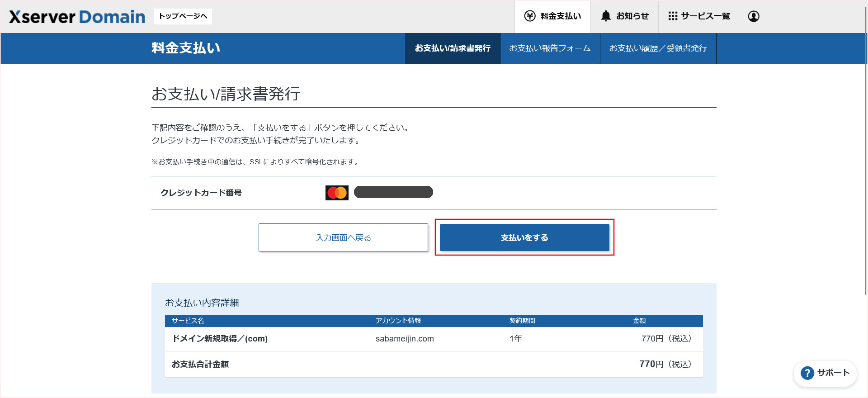Click the サービス名 column header

click(x=188, y=321)
